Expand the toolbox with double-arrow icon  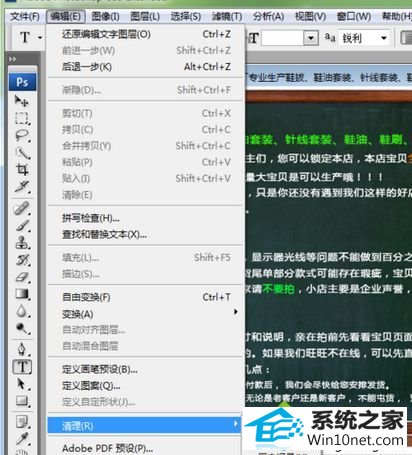[x=13, y=59]
